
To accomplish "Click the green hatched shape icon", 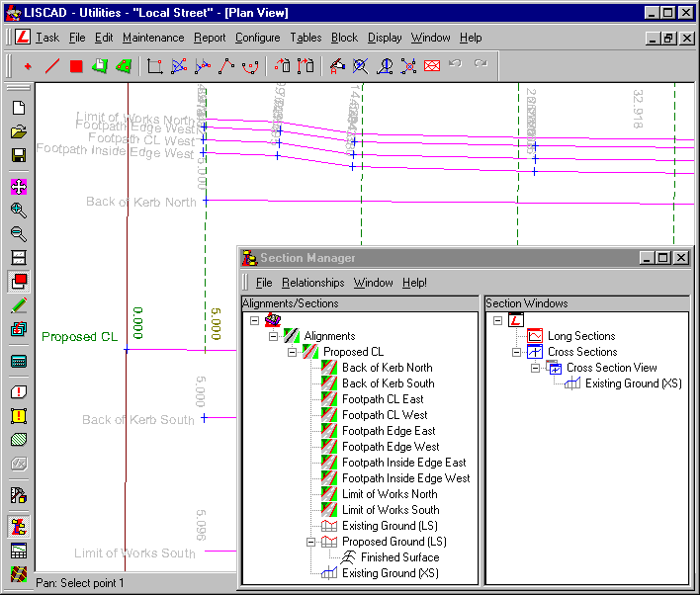I will [x=19, y=440].
